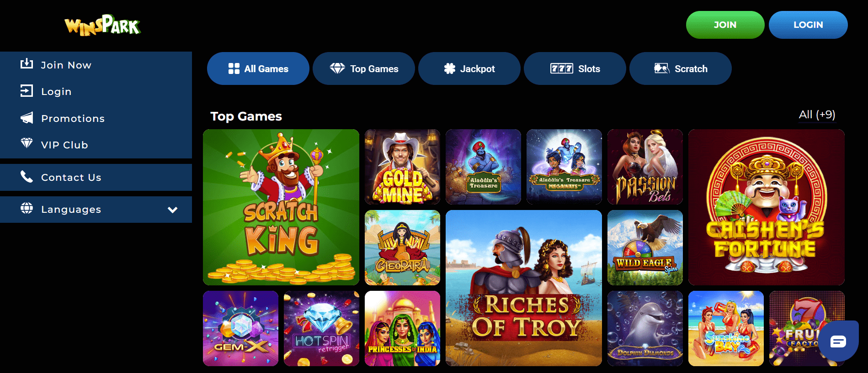
Task: Switch to the Scratch games tab
Action: (681, 68)
